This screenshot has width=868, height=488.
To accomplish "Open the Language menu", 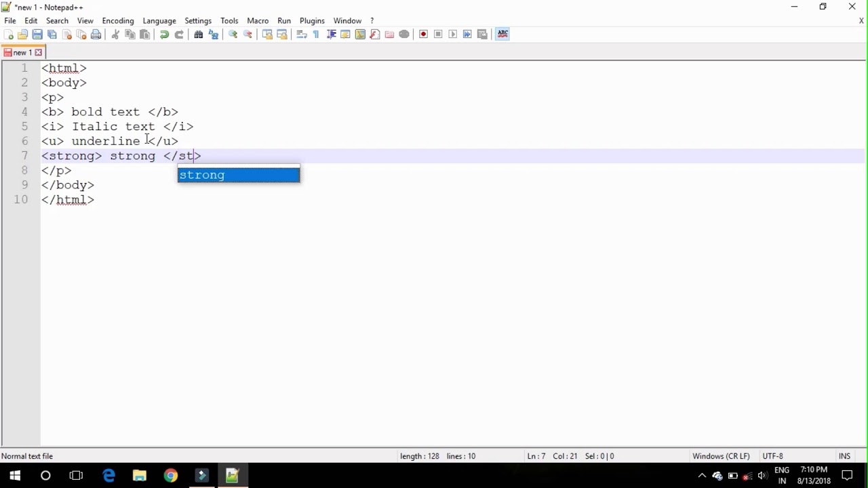I will pyautogui.click(x=159, y=20).
